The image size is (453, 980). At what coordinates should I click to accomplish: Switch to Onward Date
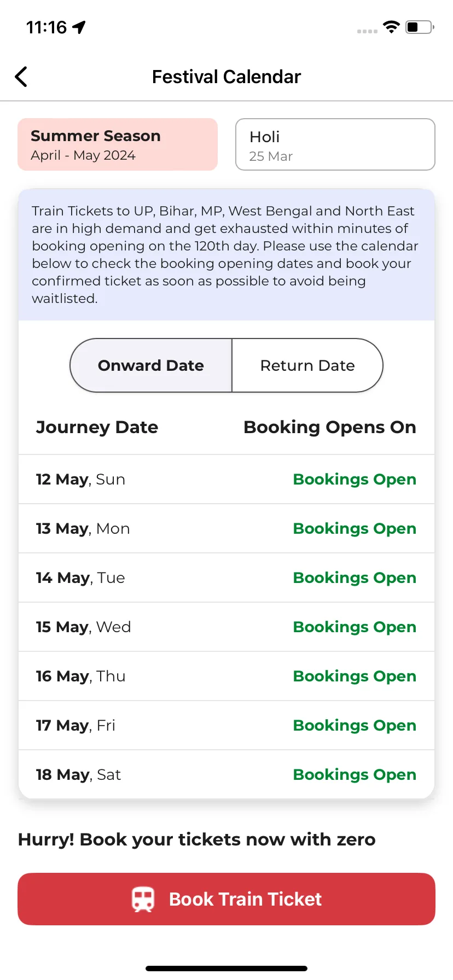click(x=151, y=365)
